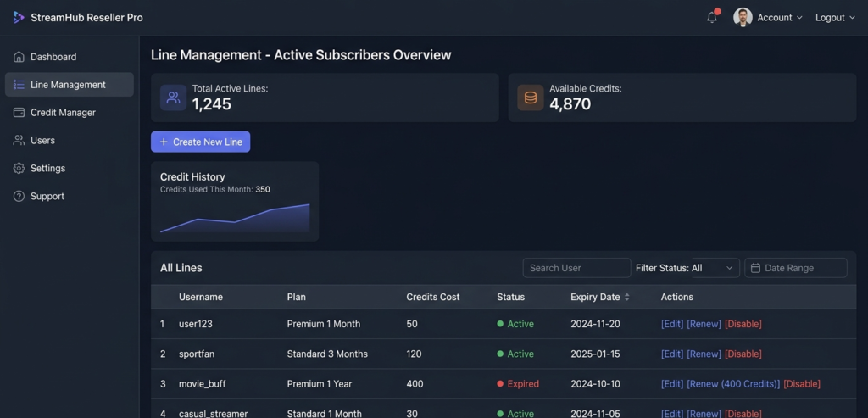Click the 4,870 available credits value

tap(570, 104)
